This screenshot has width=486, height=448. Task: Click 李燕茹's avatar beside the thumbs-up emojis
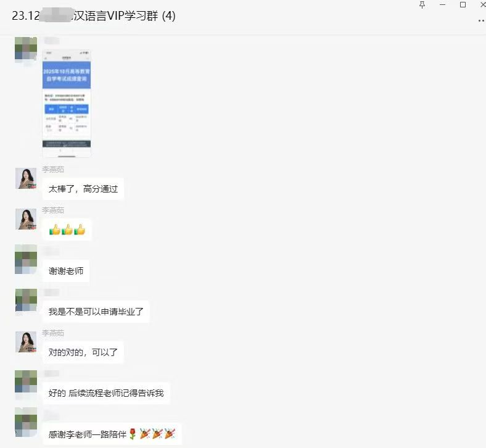[x=26, y=219]
